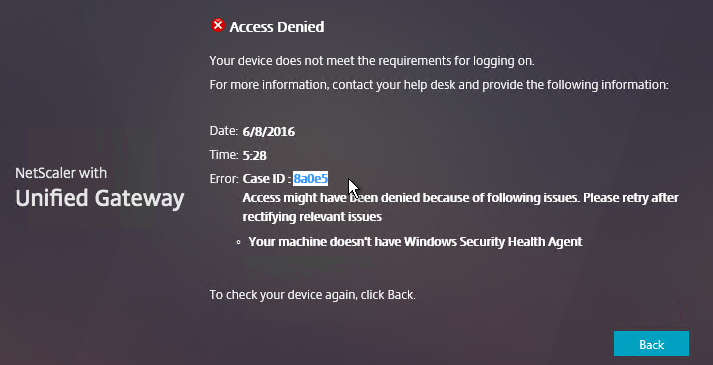Click the Date: label
This screenshot has height=365, width=713.
224,131
